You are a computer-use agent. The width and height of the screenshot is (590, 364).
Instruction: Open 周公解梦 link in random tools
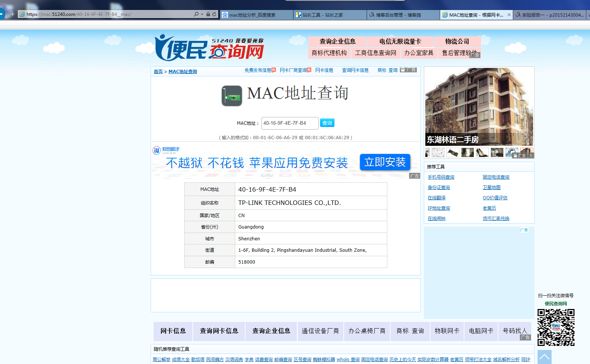161,360
